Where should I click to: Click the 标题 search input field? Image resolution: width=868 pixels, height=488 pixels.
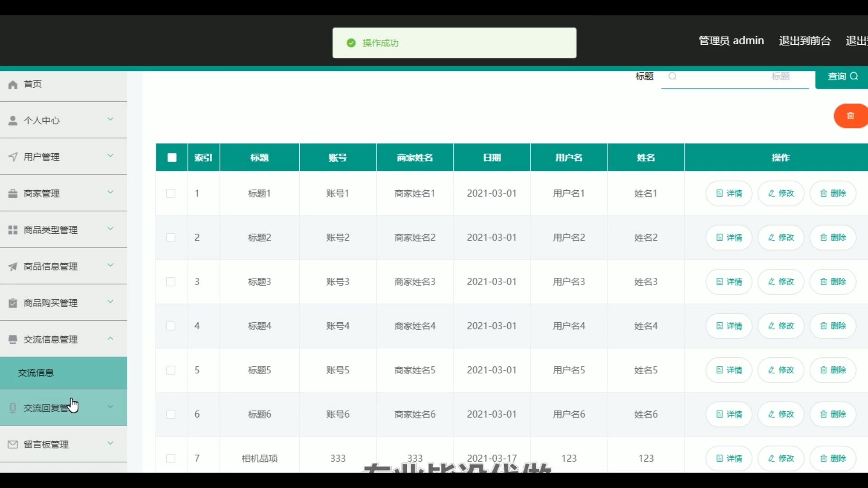[x=735, y=76]
